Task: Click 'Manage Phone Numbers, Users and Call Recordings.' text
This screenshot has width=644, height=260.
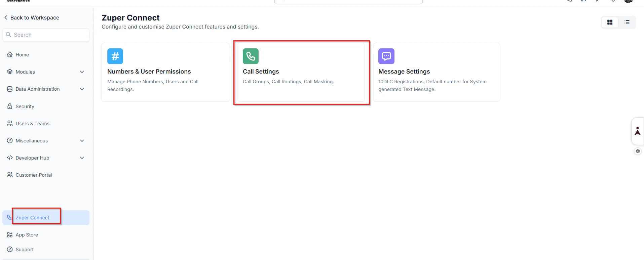Action: click(153, 85)
